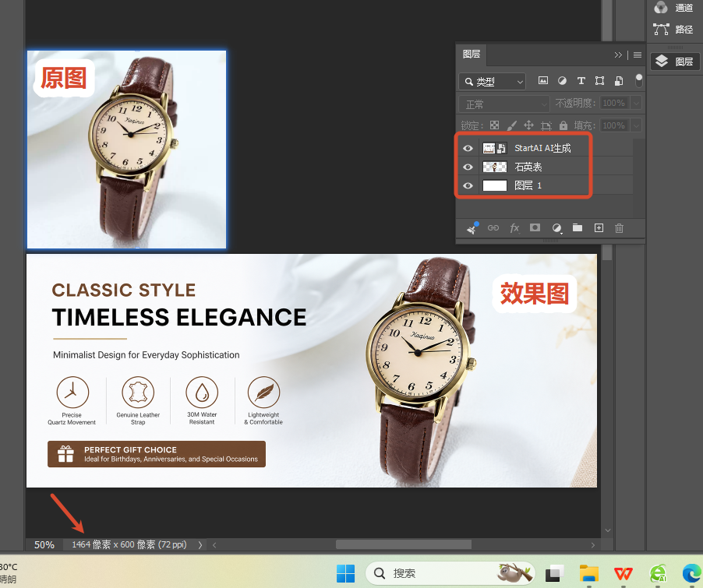Screen dimensions: 703x588
Task: Add a layer mask
Action: tap(535, 227)
